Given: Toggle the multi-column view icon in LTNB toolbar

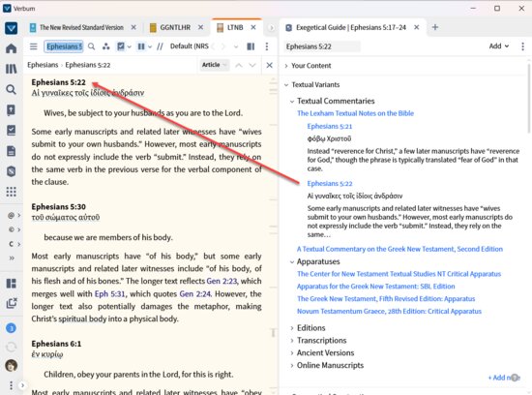Looking at the screenshot, I should pos(251,46).
